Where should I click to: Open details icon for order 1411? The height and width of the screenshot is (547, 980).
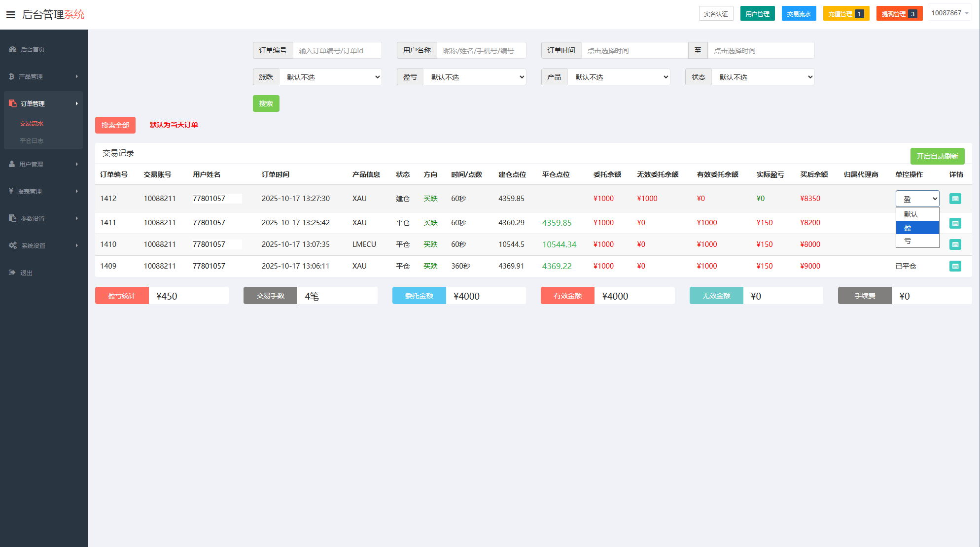point(955,223)
